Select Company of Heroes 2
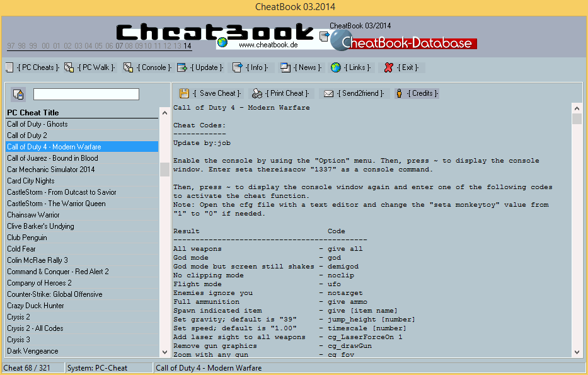Screen dimensions: 588x375 click(83, 283)
